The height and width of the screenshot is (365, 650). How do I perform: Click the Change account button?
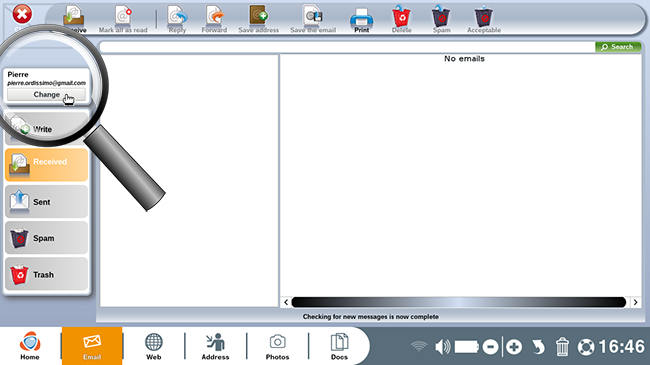point(46,95)
